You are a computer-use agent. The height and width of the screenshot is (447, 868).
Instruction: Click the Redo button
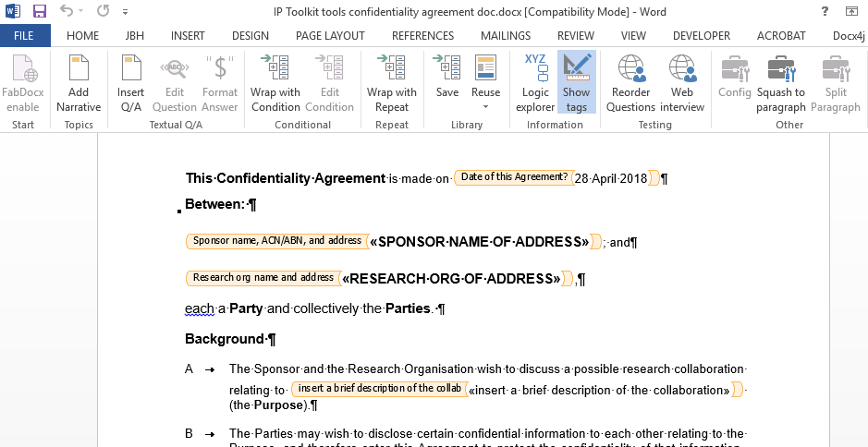pos(103,11)
